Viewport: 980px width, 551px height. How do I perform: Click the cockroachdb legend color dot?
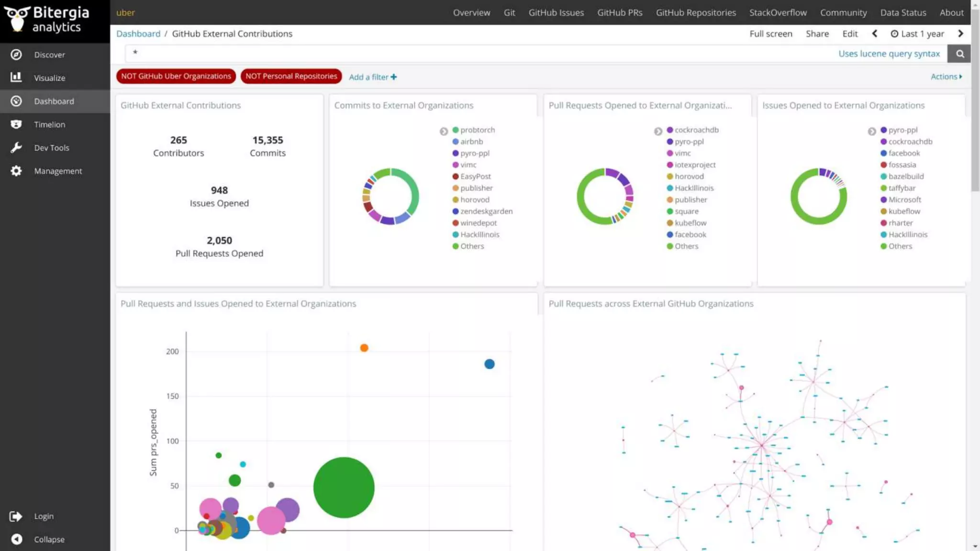pyautogui.click(x=670, y=130)
